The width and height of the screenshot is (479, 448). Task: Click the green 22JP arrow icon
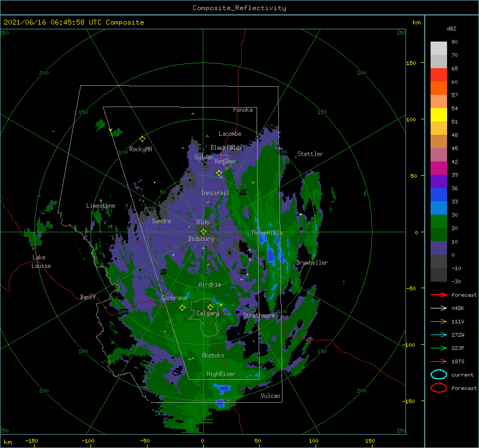[439, 348]
